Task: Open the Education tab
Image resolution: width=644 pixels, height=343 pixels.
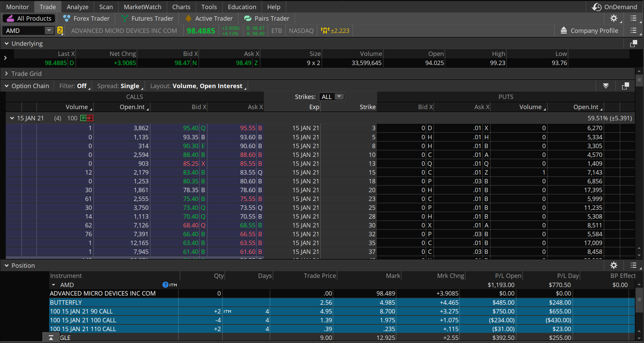Action: click(x=242, y=7)
